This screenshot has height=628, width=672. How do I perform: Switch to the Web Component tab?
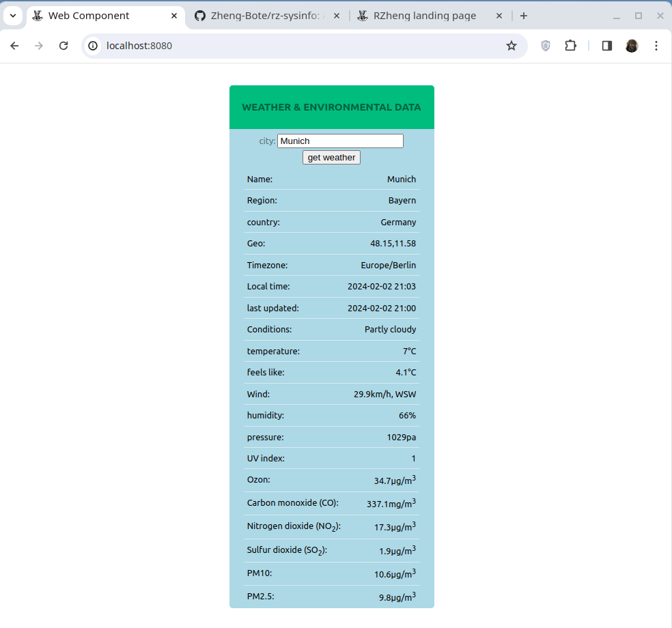[x=106, y=16]
